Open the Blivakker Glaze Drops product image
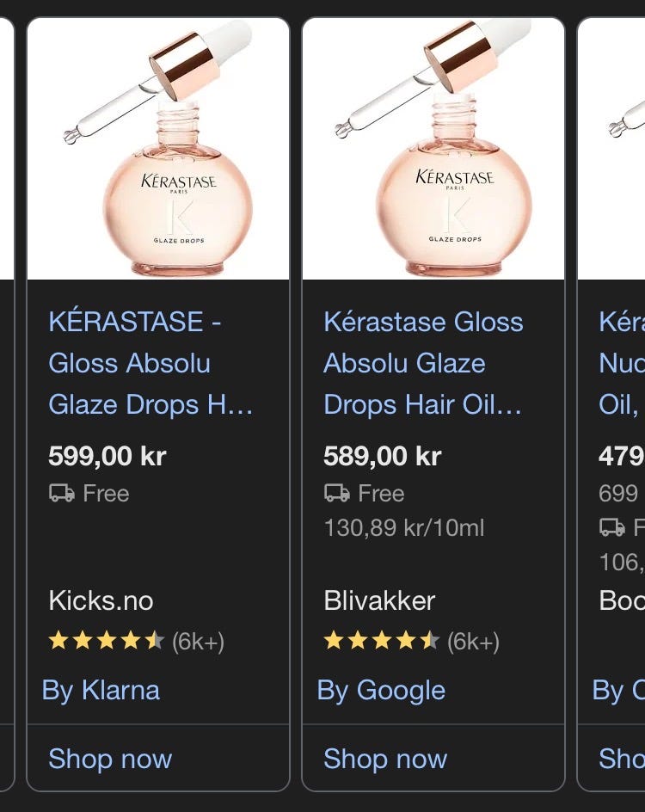The height and width of the screenshot is (812, 645). pos(433,149)
